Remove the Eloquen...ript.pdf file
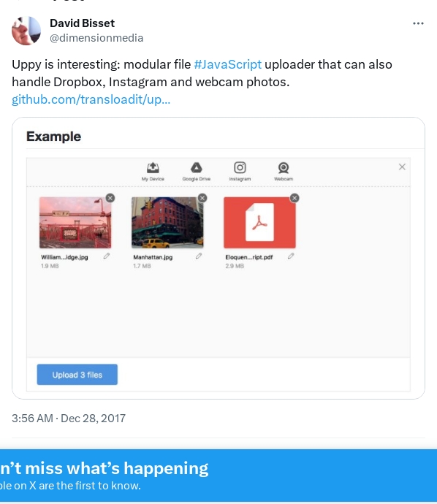The image size is (437, 504). click(294, 198)
